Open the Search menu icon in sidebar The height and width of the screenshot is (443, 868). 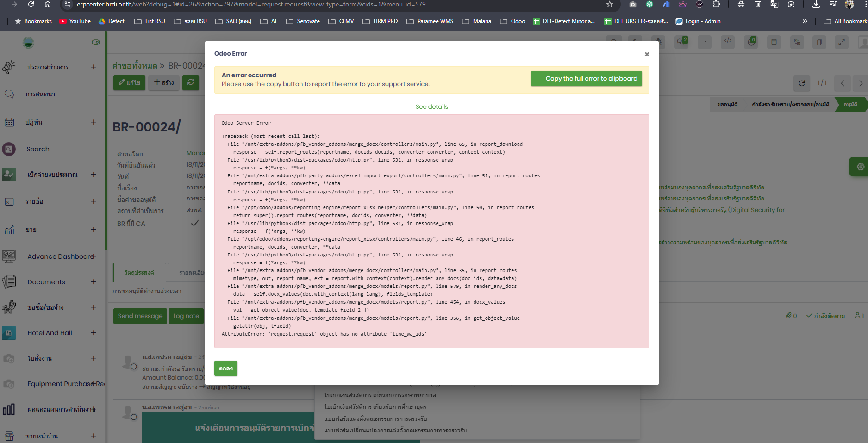[9, 149]
